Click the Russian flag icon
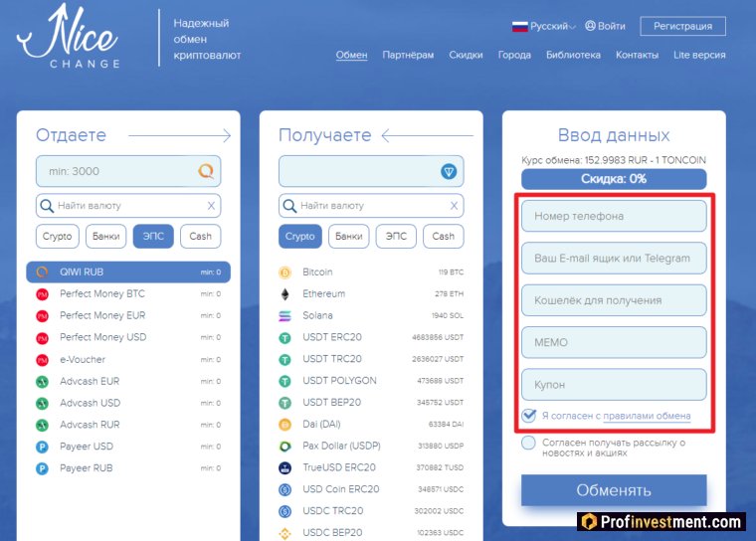Screen dimensions: 756x541 tap(519, 27)
